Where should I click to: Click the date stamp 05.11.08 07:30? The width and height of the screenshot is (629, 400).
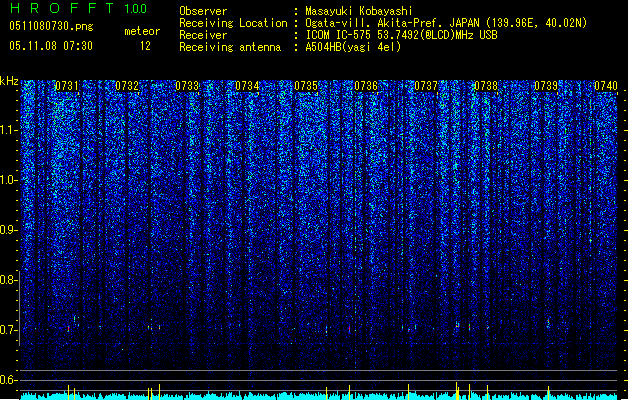click(x=51, y=46)
